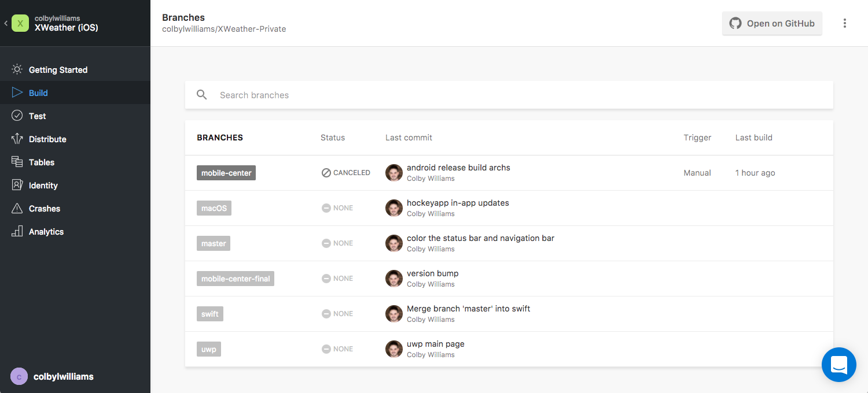Click the Last commit column header
This screenshot has width=868, height=393.
tap(409, 138)
